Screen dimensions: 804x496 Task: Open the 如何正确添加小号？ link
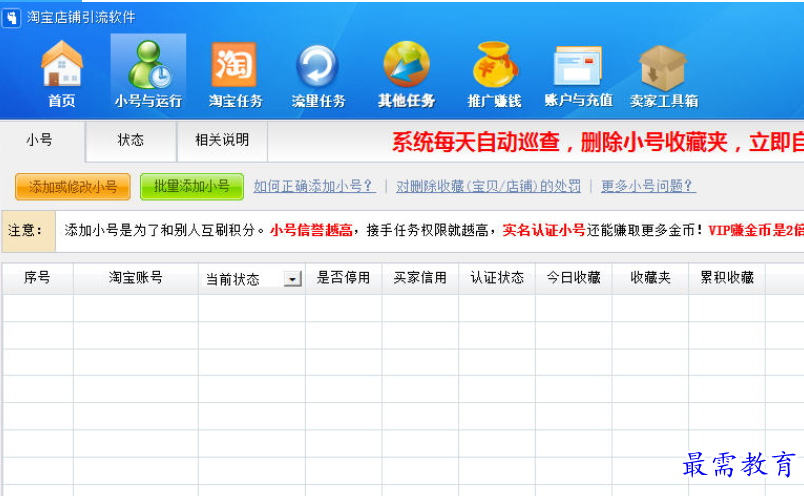pos(314,186)
